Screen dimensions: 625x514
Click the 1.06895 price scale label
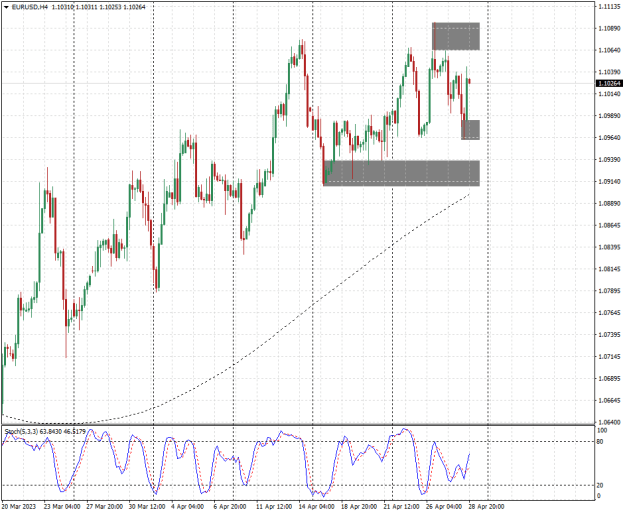point(609,379)
